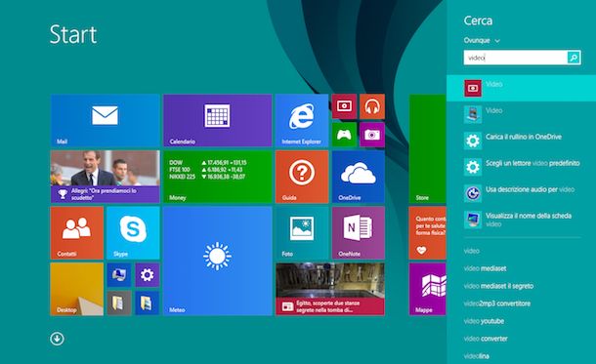The height and width of the screenshot is (364, 596).
Task: Open the blue File Explorer folder tile
Action: coord(148,303)
